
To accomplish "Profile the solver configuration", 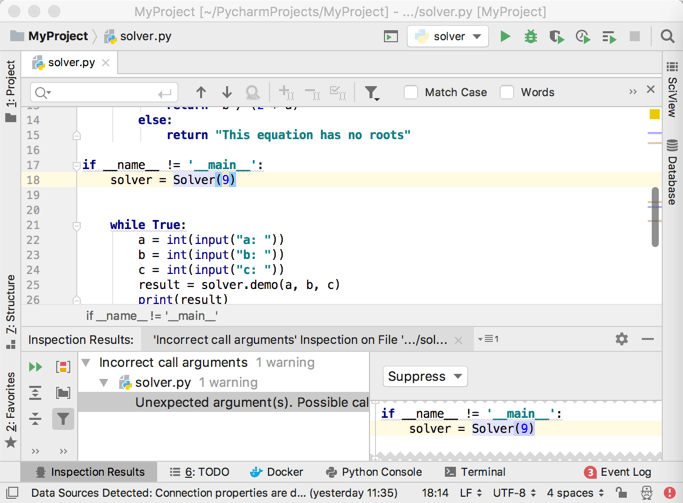I will pyautogui.click(x=583, y=37).
